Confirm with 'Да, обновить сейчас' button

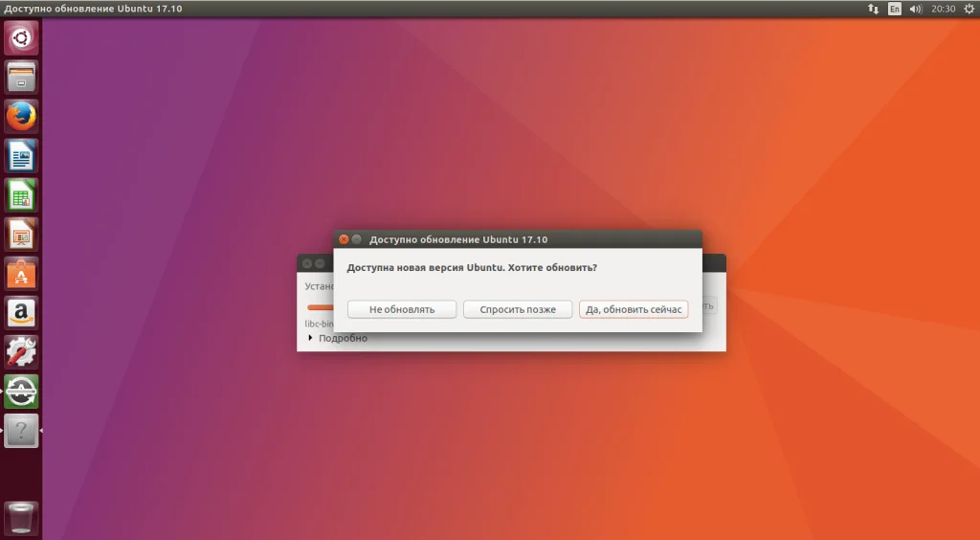tap(634, 309)
